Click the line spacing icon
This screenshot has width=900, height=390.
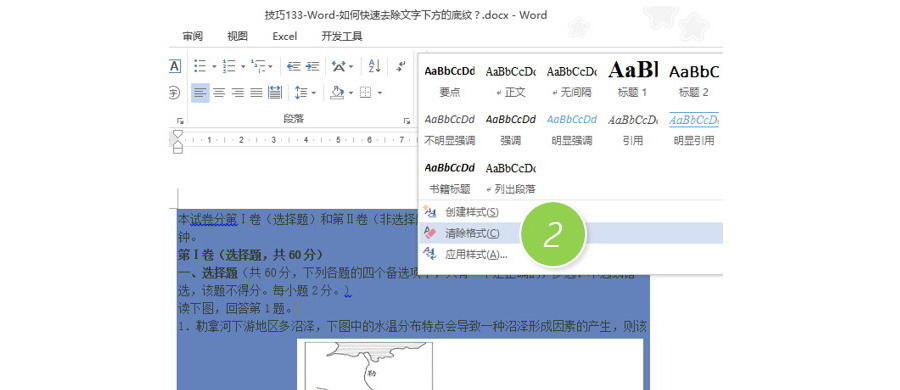coord(301,92)
